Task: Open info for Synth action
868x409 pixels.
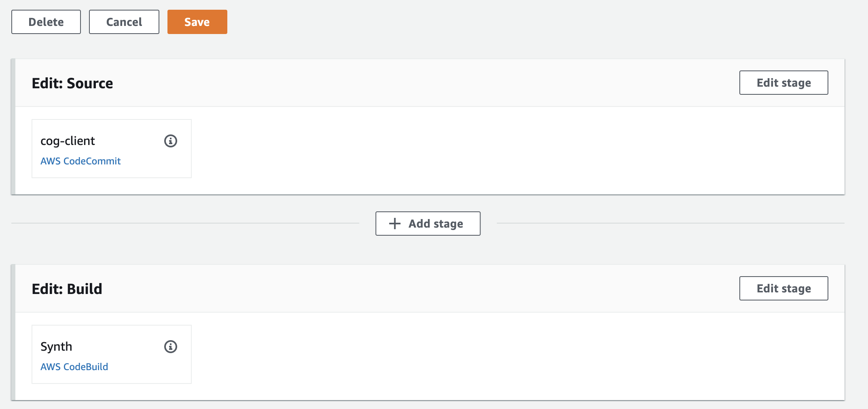Action: click(x=171, y=347)
